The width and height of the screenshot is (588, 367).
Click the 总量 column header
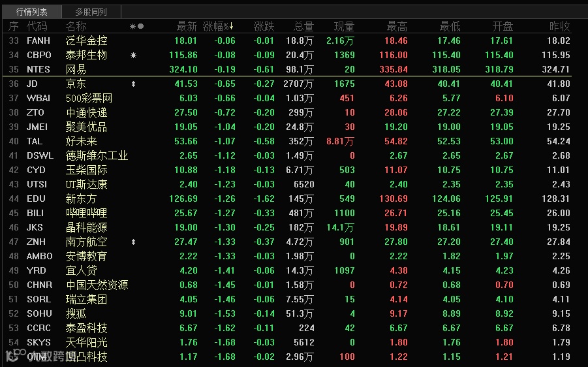point(303,26)
